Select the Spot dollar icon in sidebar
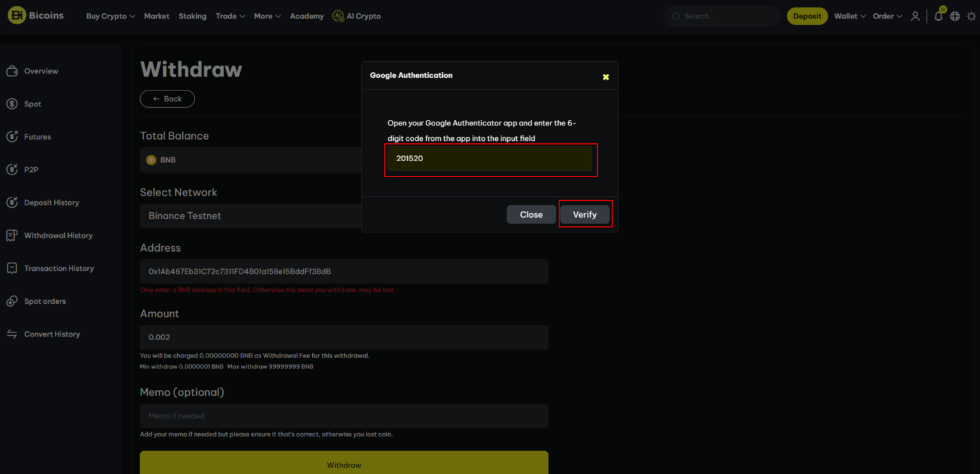Image resolution: width=980 pixels, height=474 pixels. coord(12,104)
